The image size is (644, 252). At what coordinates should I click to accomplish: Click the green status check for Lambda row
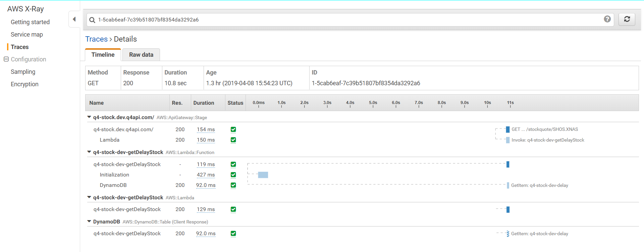pyautogui.click(x=233, y=140)
